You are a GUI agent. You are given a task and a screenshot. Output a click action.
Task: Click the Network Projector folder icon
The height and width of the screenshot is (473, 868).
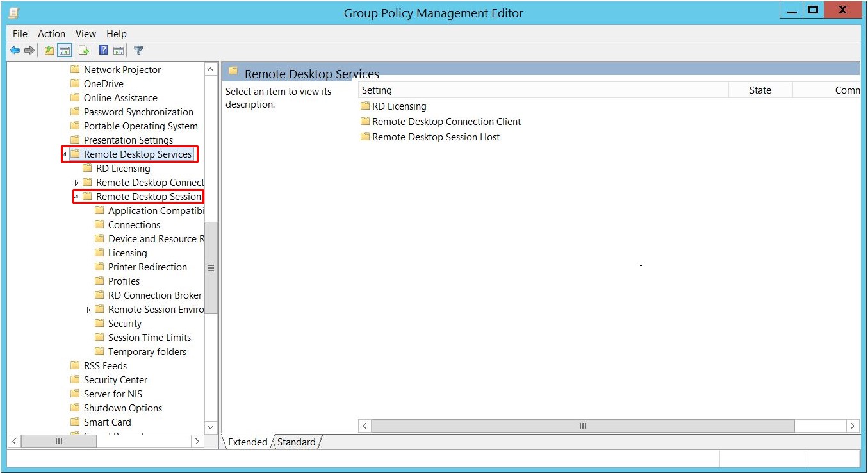point(75,69)
